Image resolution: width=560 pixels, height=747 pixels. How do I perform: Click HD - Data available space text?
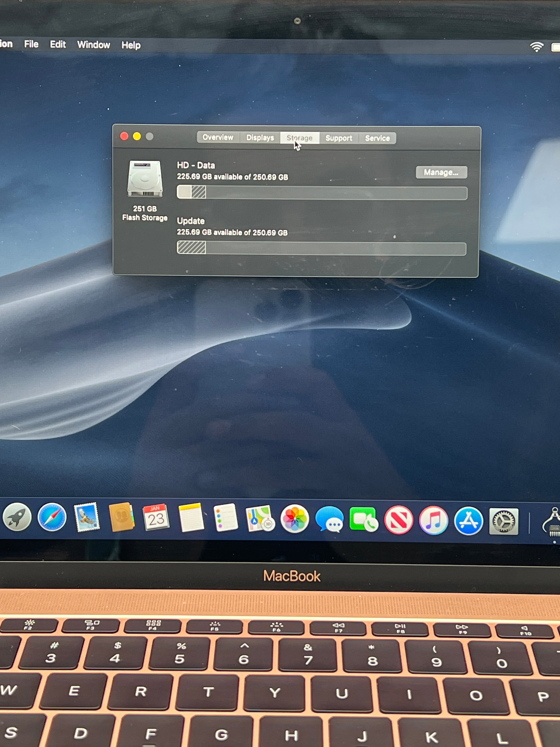233,177
